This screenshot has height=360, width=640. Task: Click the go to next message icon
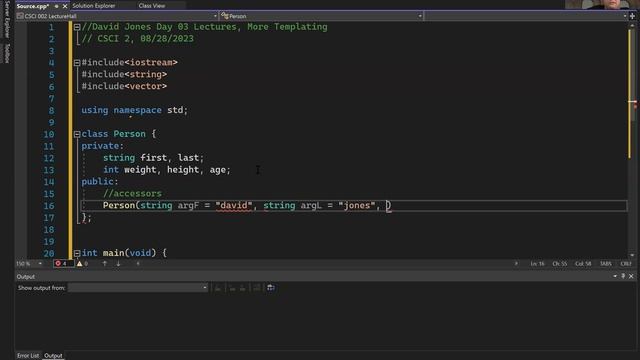(x=242, y=288)
